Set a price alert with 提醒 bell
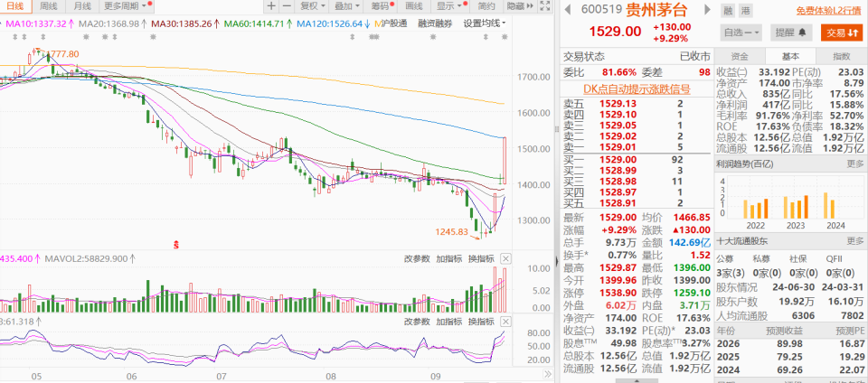 [x=792, y=33]
